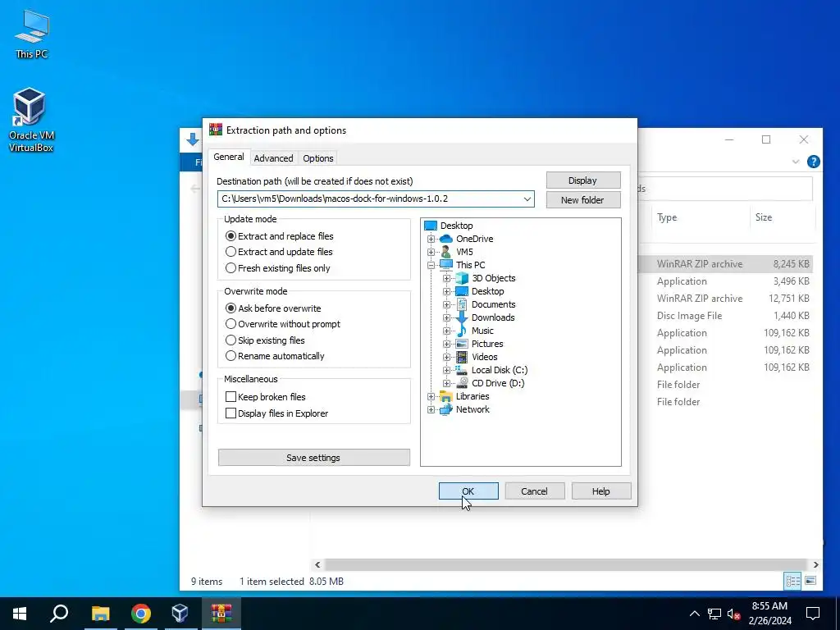Click the New folder button
This screenshot has width=840, height=630.
583,200
